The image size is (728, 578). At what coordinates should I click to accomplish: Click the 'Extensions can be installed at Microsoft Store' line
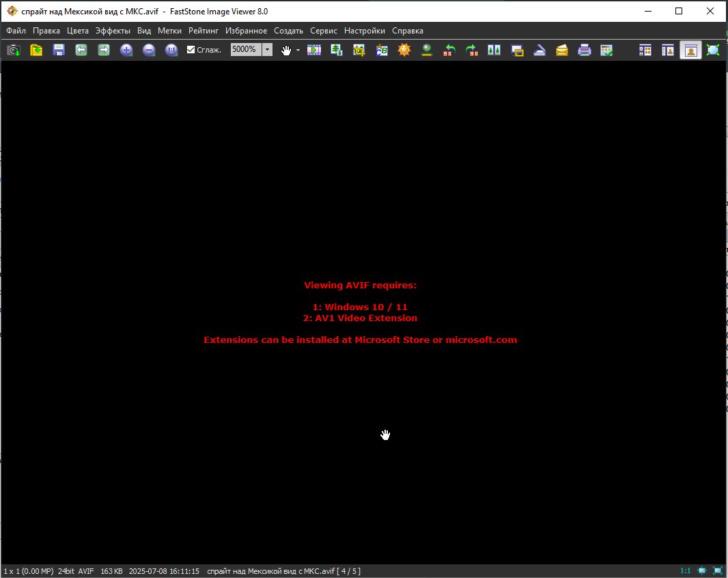[361, 340]
